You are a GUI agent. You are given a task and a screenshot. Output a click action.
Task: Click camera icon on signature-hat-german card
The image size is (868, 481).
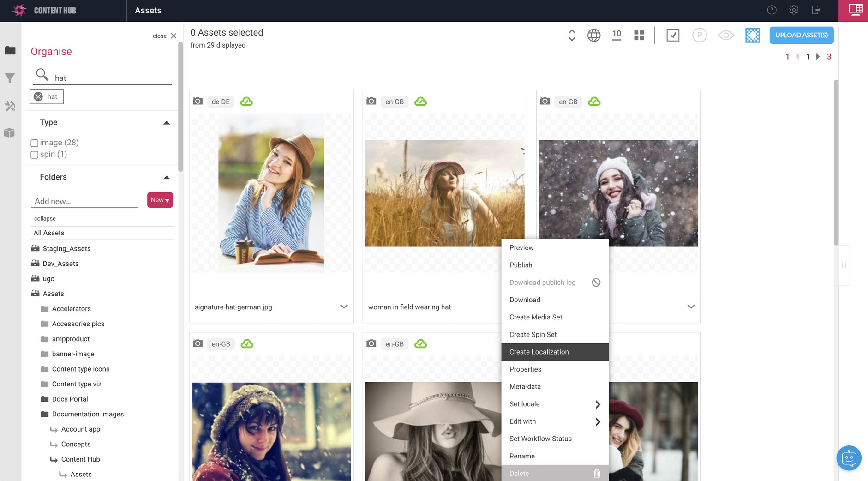pos(198,101)
